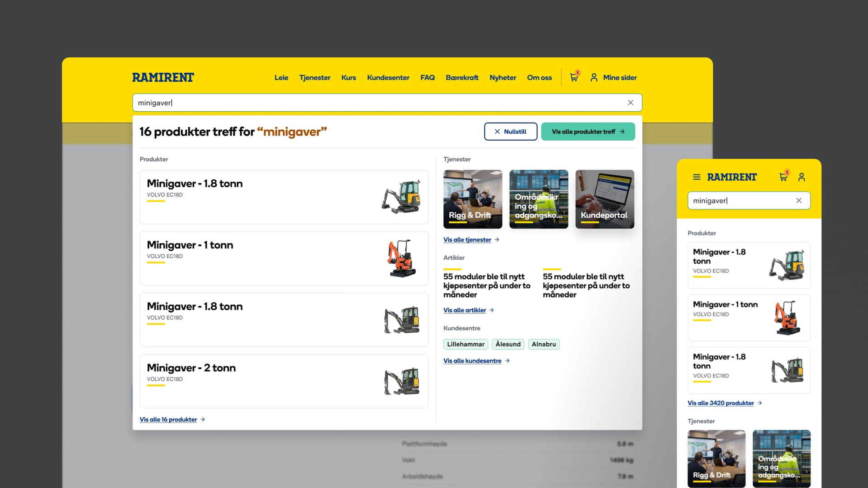Navigate to FAQ
This screenshot has width=868, height=488.
[427, 77]
